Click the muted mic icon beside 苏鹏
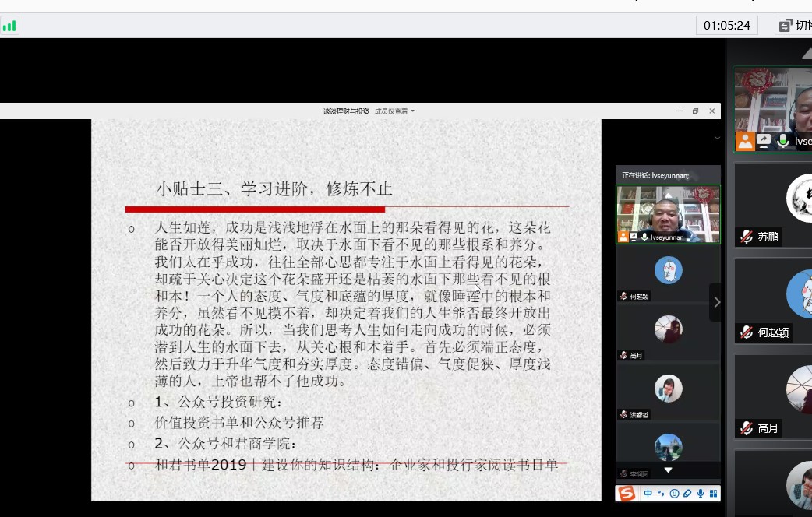 point(747,237)
